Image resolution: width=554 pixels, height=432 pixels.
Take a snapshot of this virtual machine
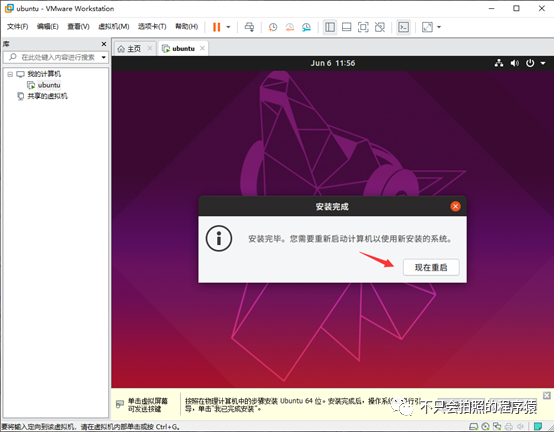272,27
